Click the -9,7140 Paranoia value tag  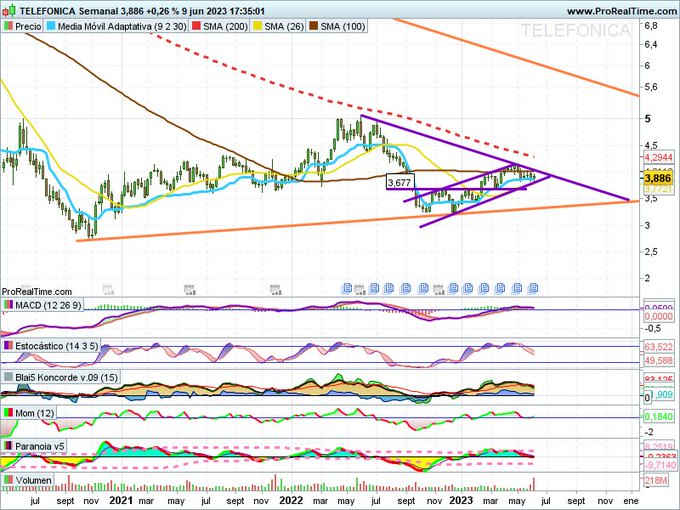coord(658,466)
